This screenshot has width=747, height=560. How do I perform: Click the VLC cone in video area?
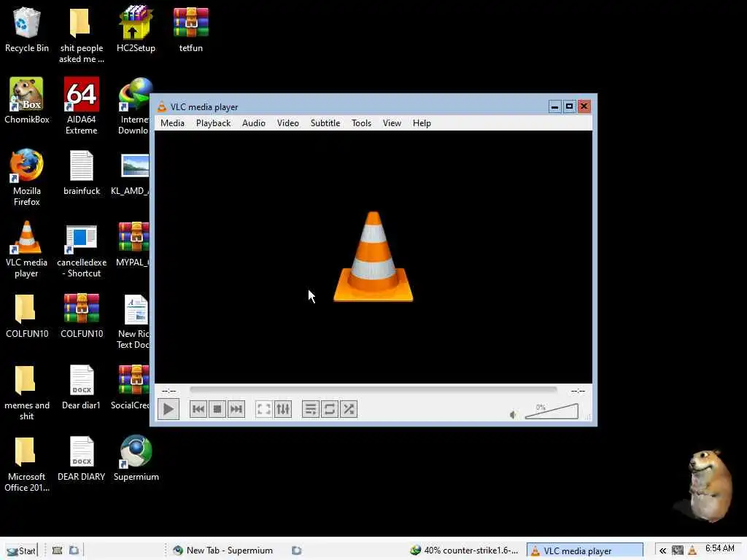coord(373,257)
